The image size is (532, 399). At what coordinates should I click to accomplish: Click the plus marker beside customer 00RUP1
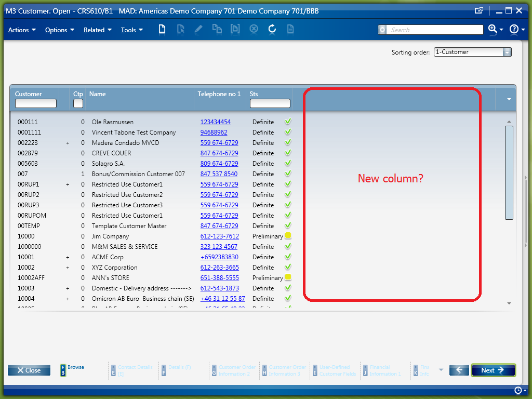tap(68, 184)
